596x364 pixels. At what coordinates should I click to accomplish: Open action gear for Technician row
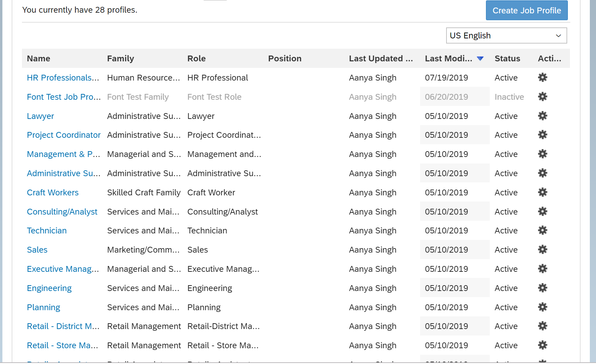(543, 230)
